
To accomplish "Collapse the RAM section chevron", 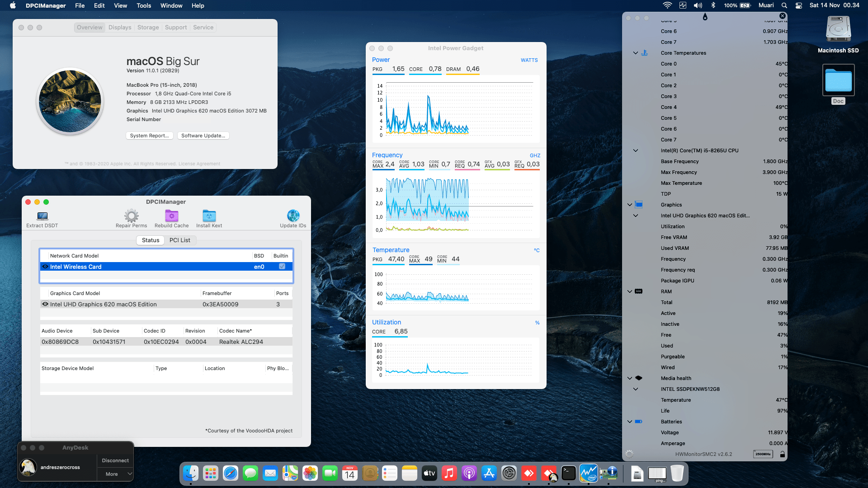I will click(x=630, y=291).
